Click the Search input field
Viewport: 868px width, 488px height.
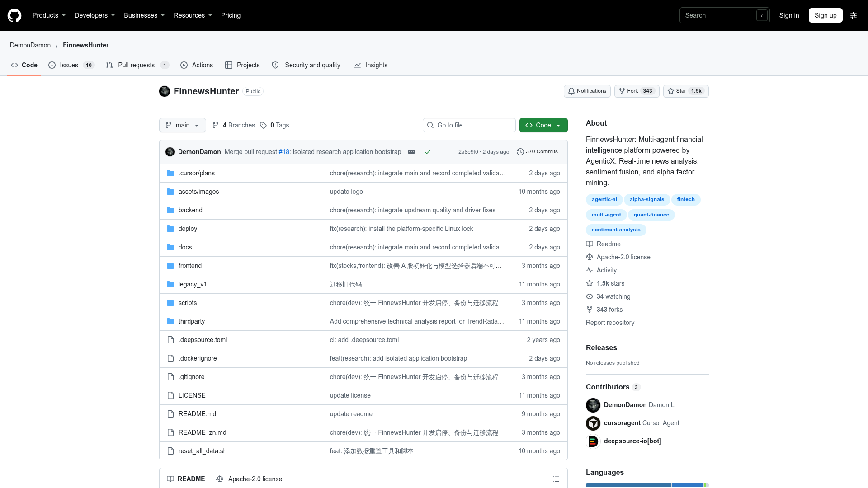(x=724, y=15)
